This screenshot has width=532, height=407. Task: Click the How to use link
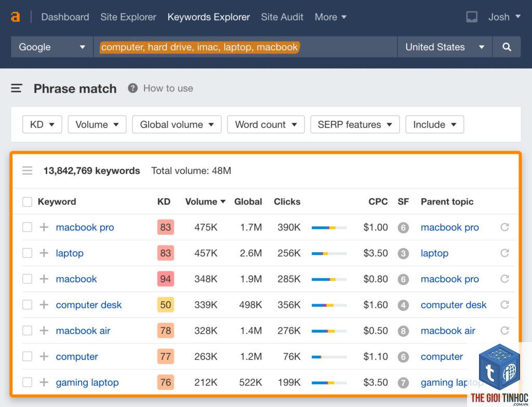click(168, 88)
